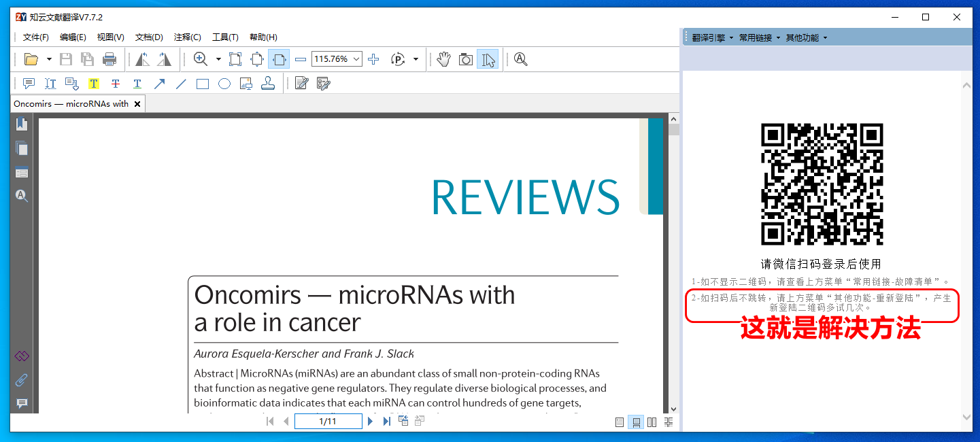Click the 1/11 page number field
Image resolution: width=980 pixels, height=442 pixels.
pyautogui.click(x=328, y=422)
